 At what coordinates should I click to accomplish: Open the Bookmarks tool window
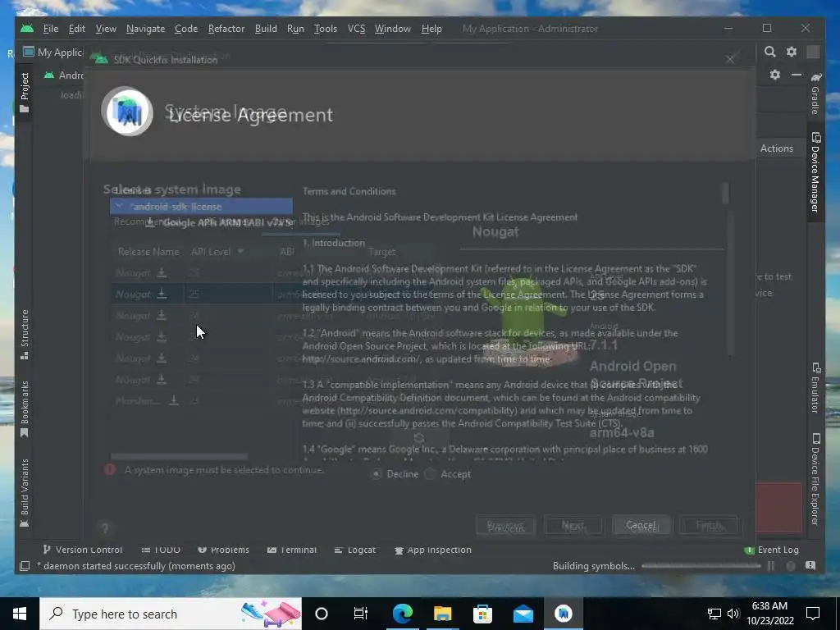pos(24,409)
